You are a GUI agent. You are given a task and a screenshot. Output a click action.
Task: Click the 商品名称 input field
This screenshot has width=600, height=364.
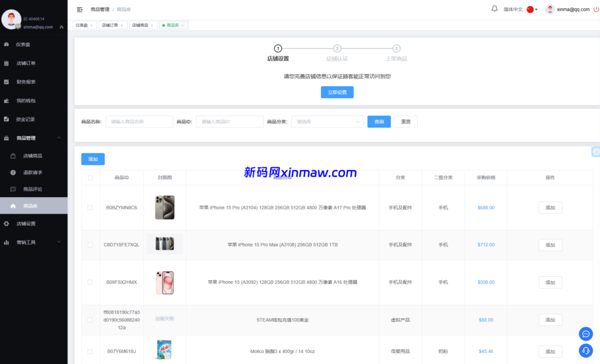click(x=139, y=122)
